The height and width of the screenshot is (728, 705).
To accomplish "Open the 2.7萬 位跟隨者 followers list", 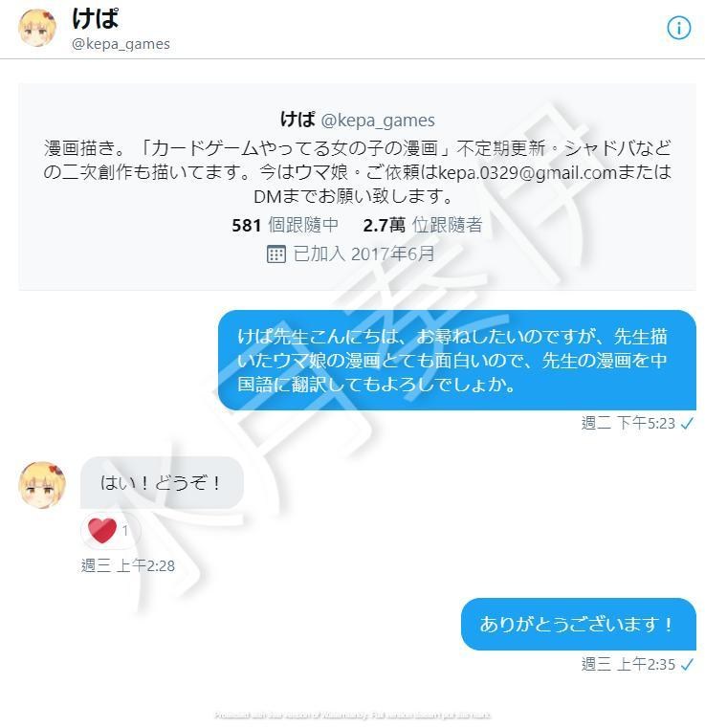I will [423, 225].
